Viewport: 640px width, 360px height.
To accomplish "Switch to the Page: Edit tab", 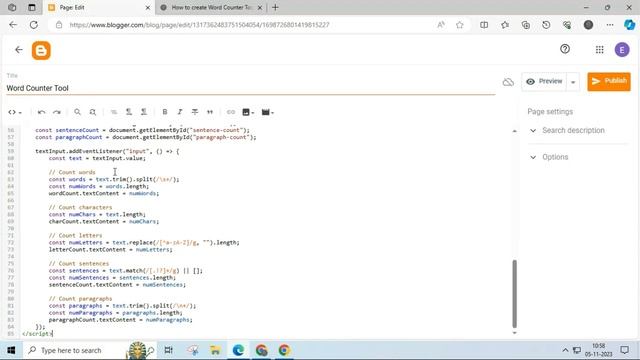I will click(99, 7).
